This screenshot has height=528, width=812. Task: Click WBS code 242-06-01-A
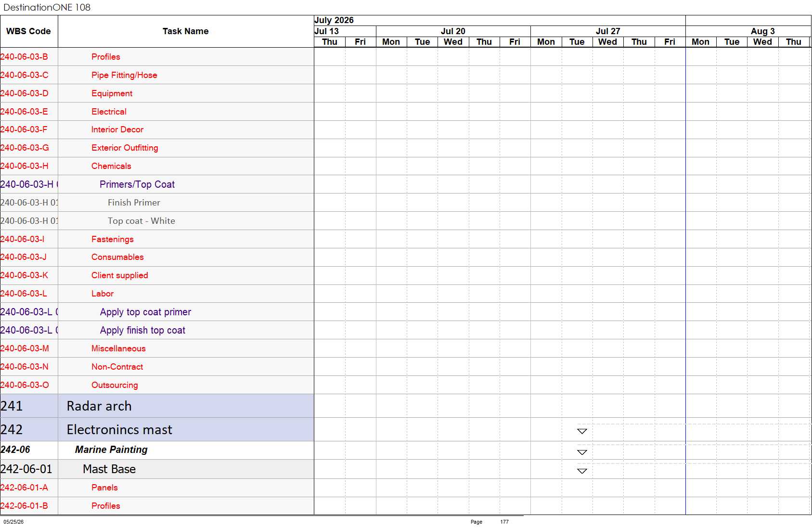pos(24,488)
